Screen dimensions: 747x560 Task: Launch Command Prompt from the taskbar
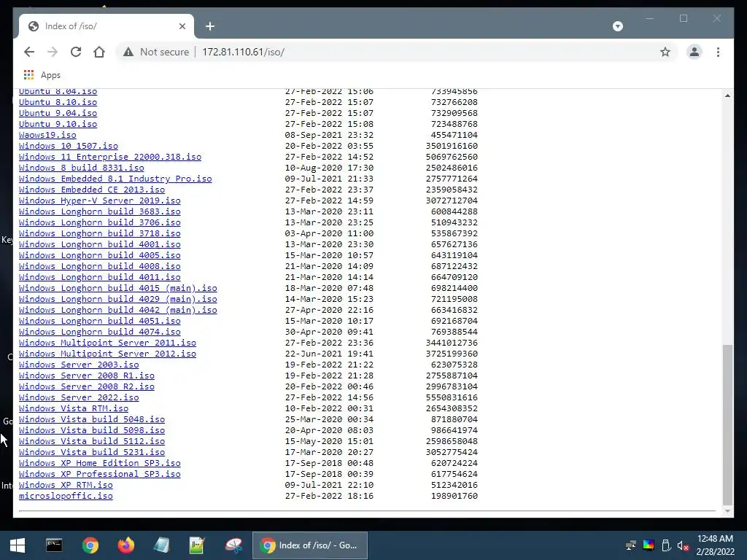(54, 545)
